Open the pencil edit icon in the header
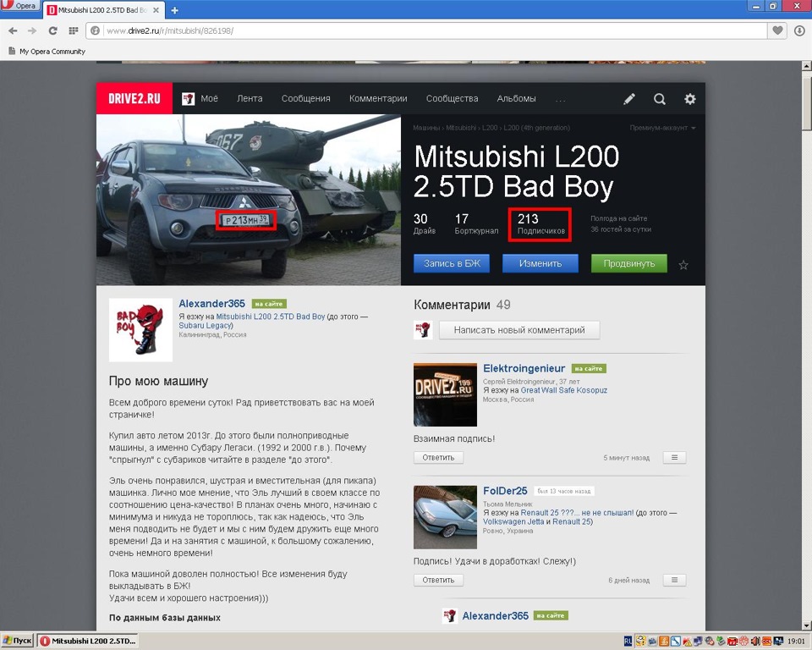The image size is (812, 650). 629,99
